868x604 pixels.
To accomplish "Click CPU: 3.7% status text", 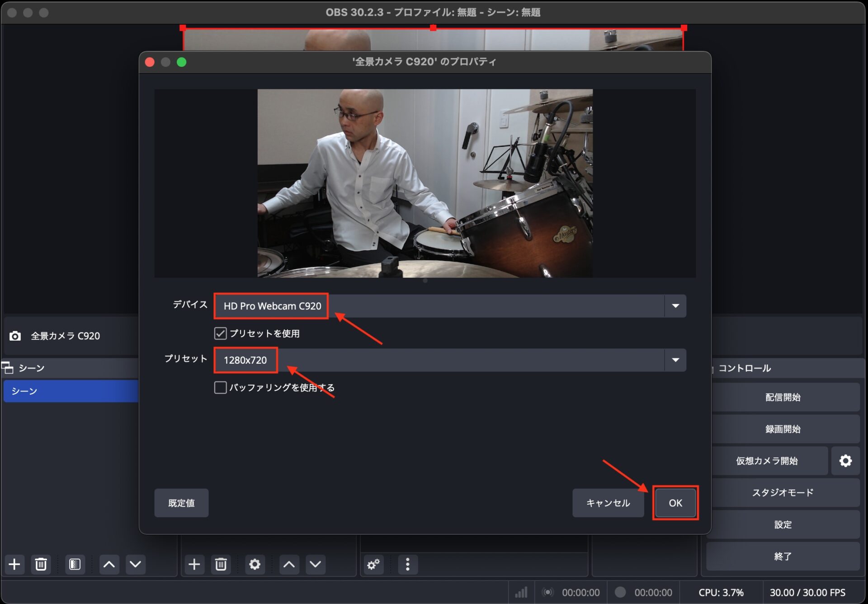I will [721, 592].
